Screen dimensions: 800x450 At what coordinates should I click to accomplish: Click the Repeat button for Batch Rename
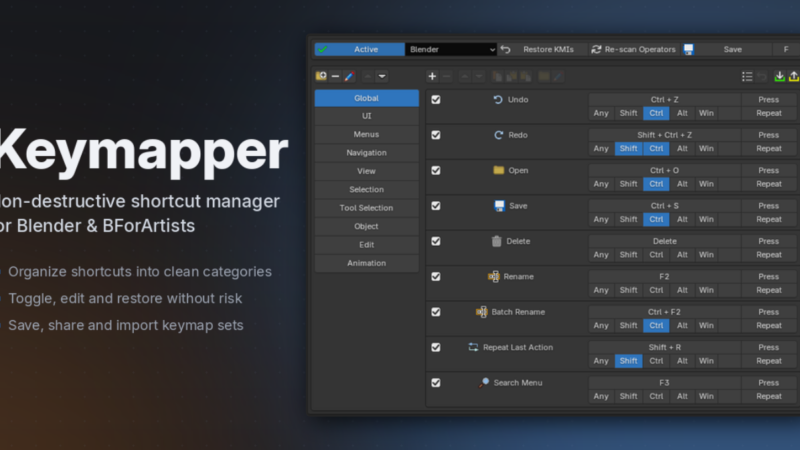pos(768,325)
